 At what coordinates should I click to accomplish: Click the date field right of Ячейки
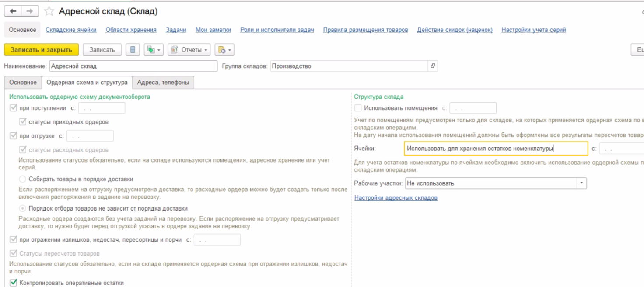click(x=622, y=149)
